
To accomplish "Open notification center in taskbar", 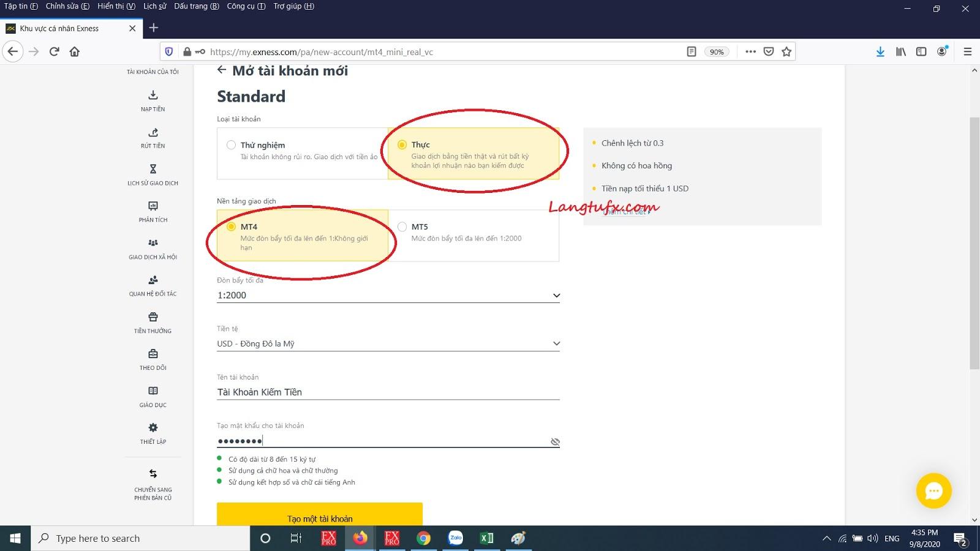I will point(960,539).
